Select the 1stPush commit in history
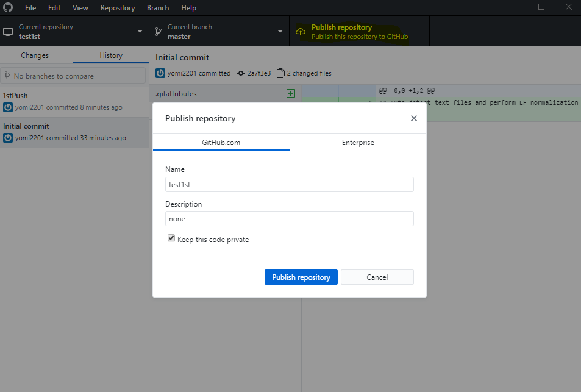Image resolution: width=581 pixels, height=392 pixels. tap(74, 102)
